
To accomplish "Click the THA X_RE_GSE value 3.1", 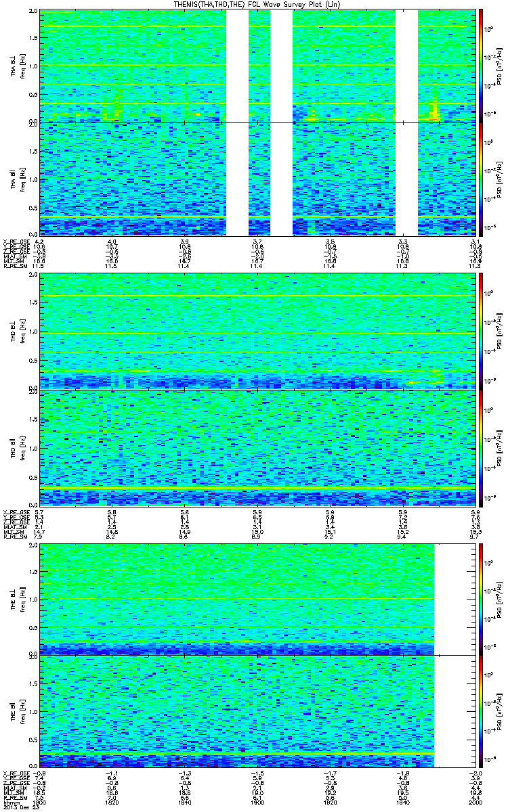I will point(476,242).
